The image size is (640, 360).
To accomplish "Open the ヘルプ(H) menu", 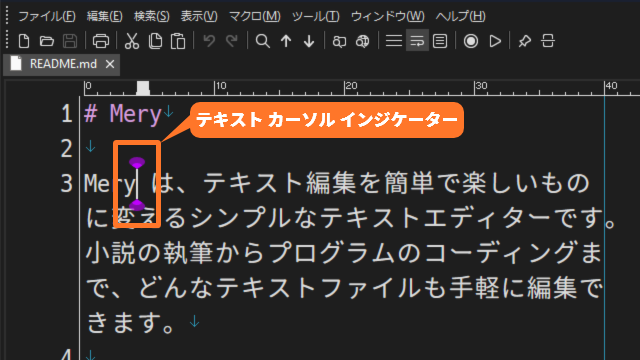I will 460,16.
